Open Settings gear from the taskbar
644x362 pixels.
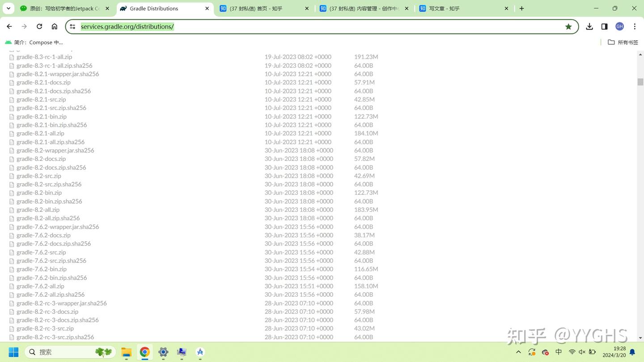[x=163, y=352]
